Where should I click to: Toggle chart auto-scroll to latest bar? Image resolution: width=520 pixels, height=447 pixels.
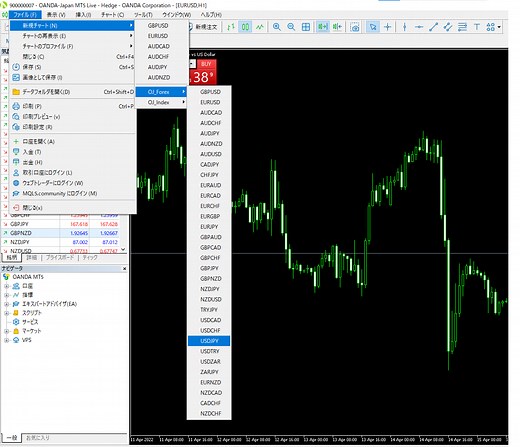coord(323,27)
